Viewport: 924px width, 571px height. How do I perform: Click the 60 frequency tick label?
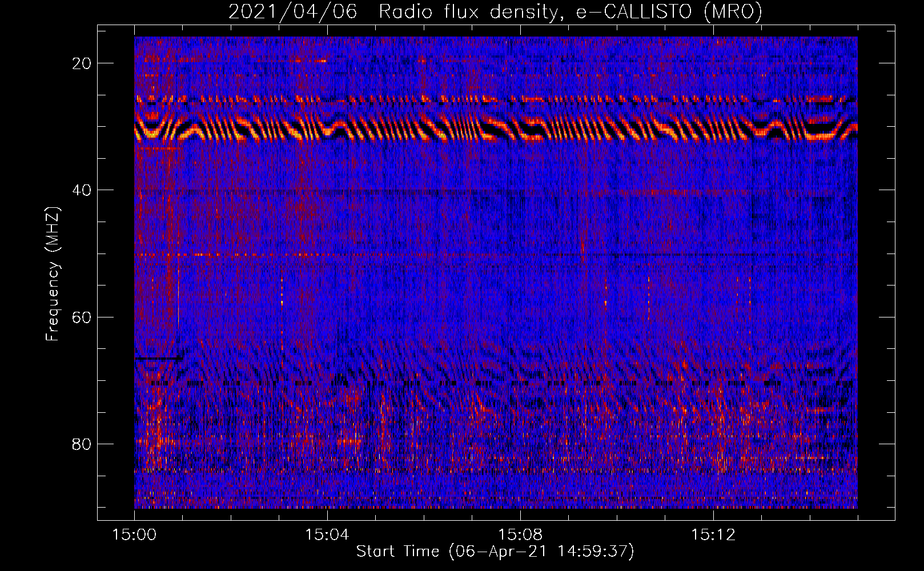coord(82,317)
